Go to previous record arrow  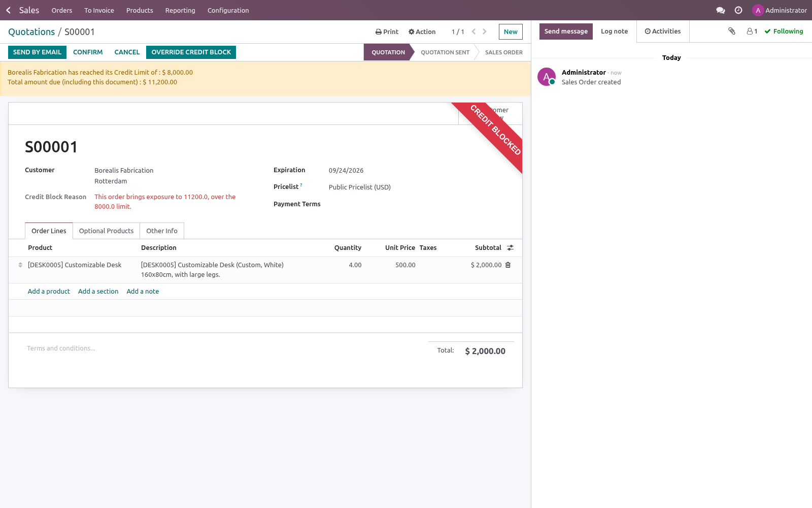tap(473, 31)
